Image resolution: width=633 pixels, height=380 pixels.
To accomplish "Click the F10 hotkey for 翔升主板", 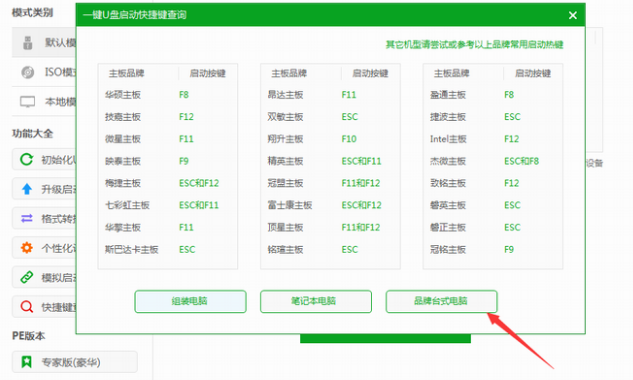I will click(x=349, y=139).
